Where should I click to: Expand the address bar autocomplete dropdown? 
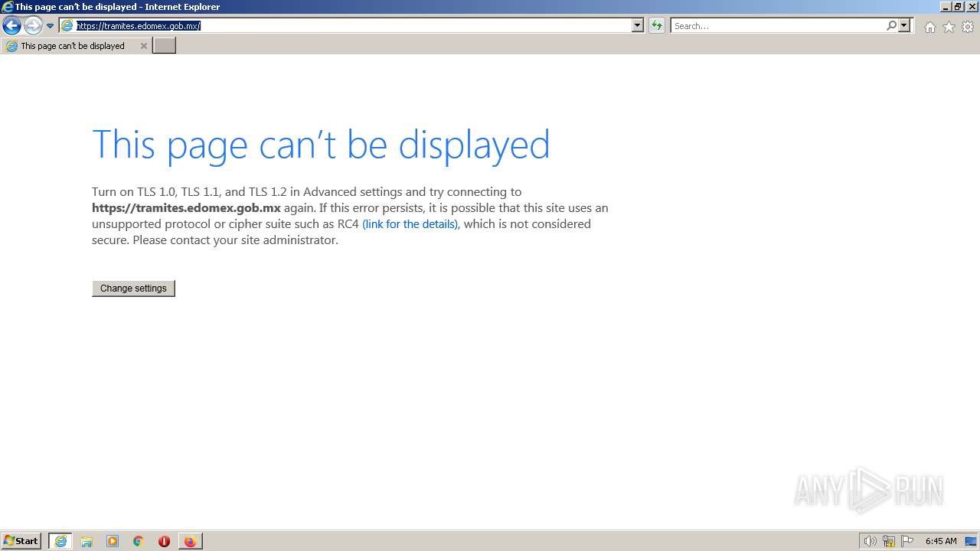(638, 25)
